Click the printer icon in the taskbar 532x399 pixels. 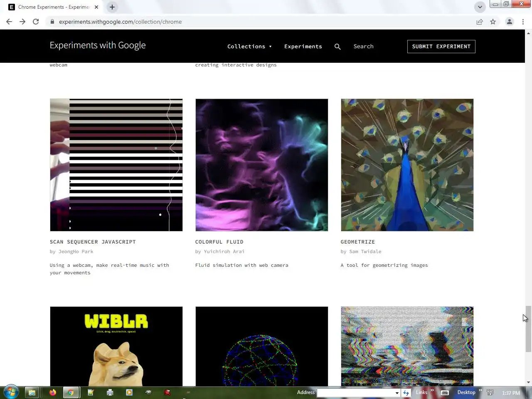point(110,392)
